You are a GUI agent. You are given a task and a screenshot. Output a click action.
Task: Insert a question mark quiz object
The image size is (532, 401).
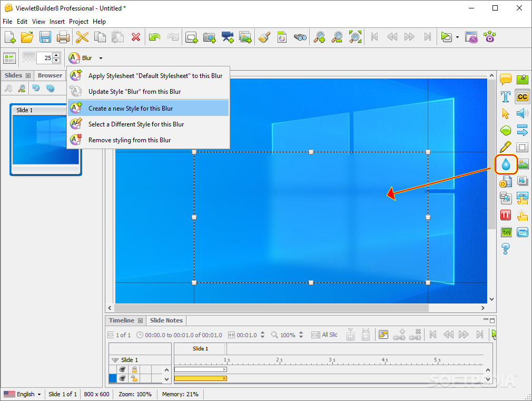pos(506,249)
